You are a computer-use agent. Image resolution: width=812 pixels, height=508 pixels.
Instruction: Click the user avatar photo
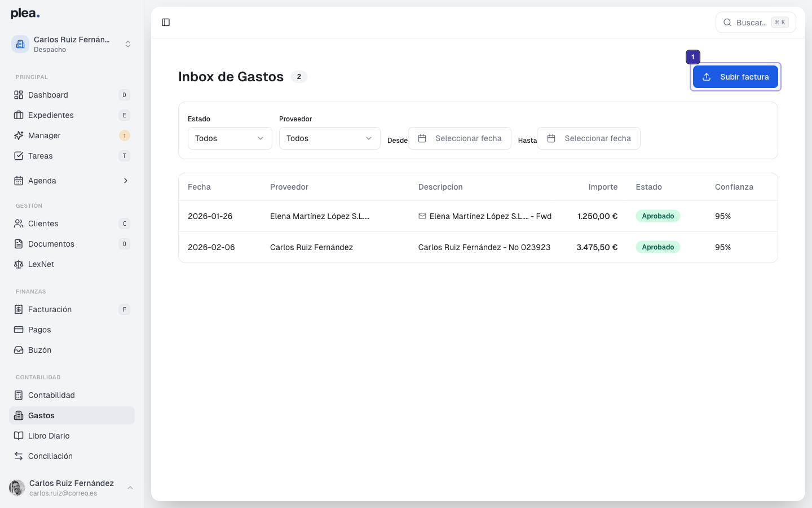tap(17, 488)
